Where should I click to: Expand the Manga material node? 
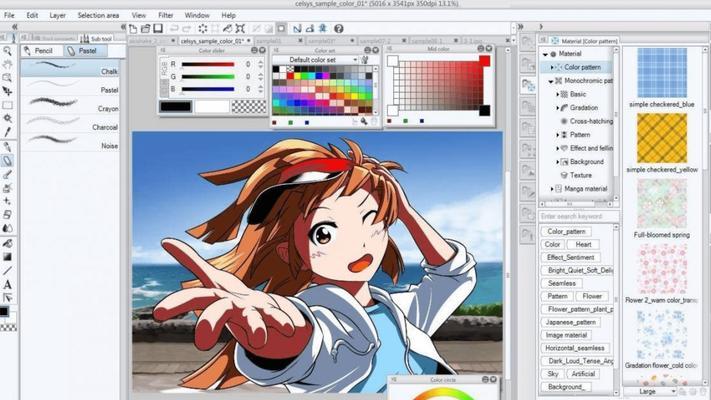pyautogui.click(x=552, y=189)
